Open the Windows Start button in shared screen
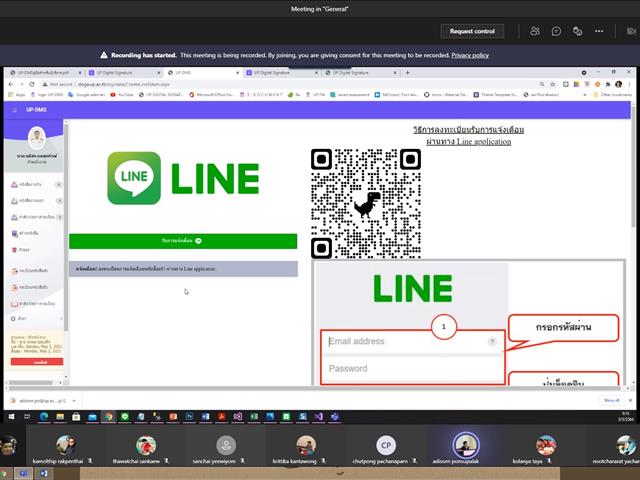640x480 pixels. coord(11,416)
